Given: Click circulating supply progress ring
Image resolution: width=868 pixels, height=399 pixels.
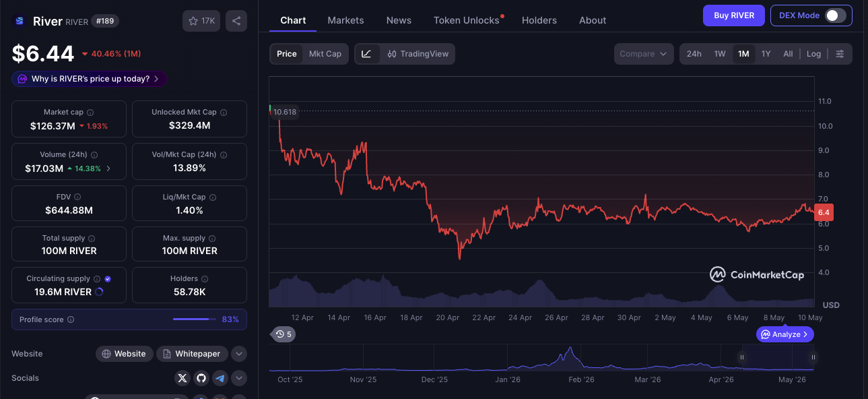Looking at the screenshot, I should (x=99, y=292).
